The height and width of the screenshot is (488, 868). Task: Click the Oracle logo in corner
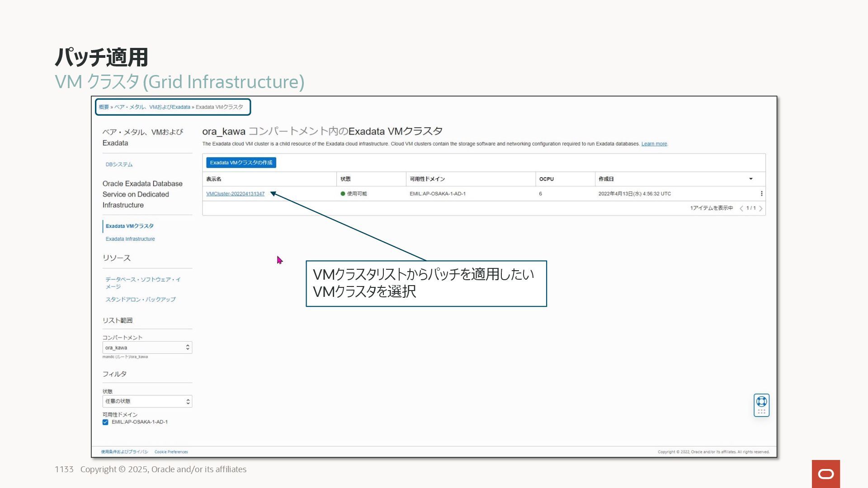(826, 474)
